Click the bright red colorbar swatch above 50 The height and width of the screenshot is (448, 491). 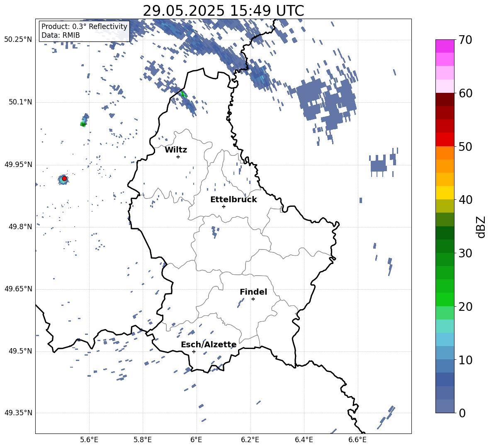445,140
